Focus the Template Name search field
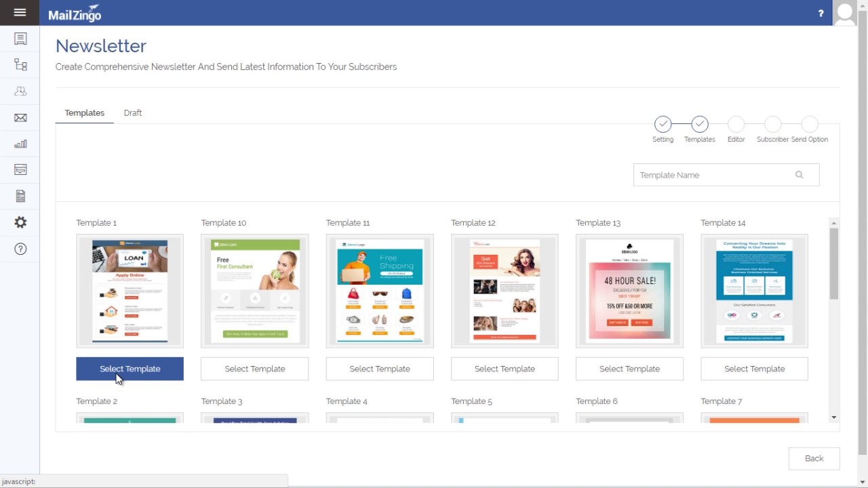 click(x=726, y=175)
